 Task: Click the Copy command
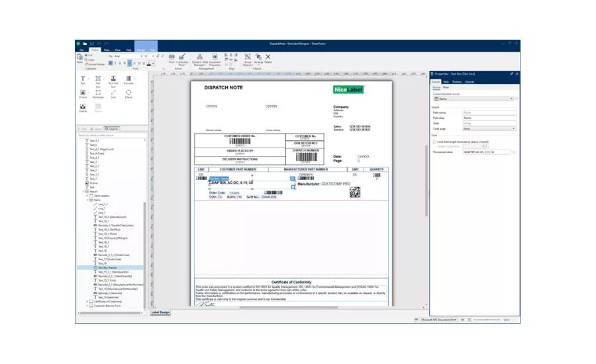89,60
